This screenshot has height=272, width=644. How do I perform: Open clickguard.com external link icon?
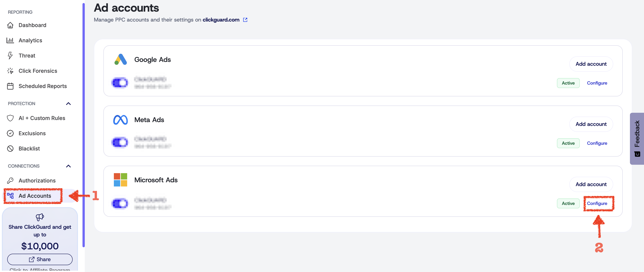point(245,20)
